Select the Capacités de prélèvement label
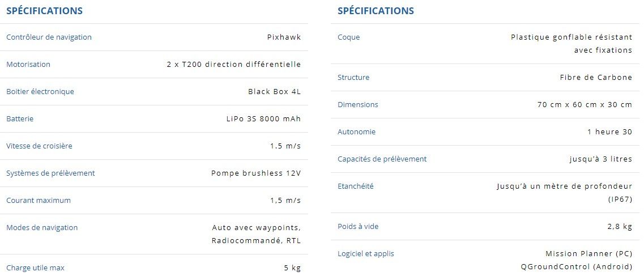The width and height of the screenshot is (644, 276). (x=382, y=159)
